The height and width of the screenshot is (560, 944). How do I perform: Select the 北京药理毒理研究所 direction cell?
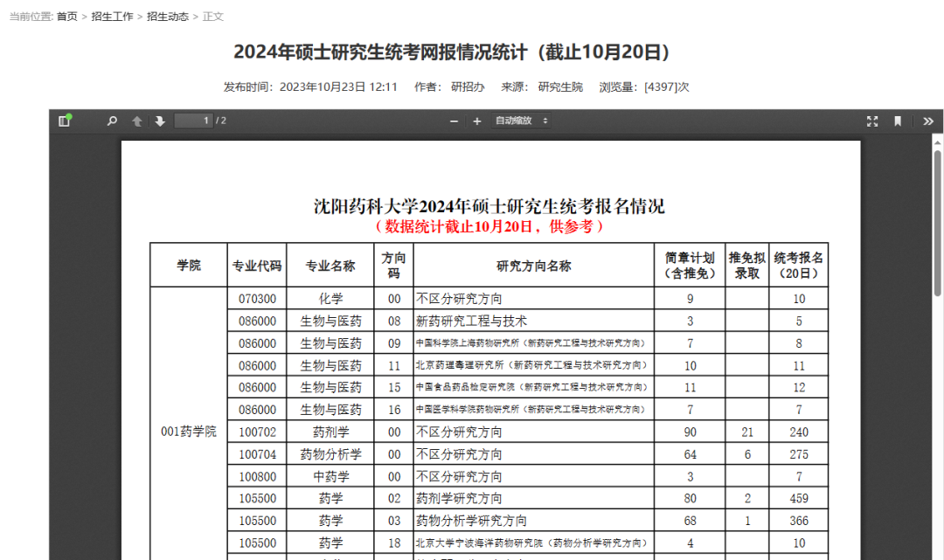(x=533, y=365)
